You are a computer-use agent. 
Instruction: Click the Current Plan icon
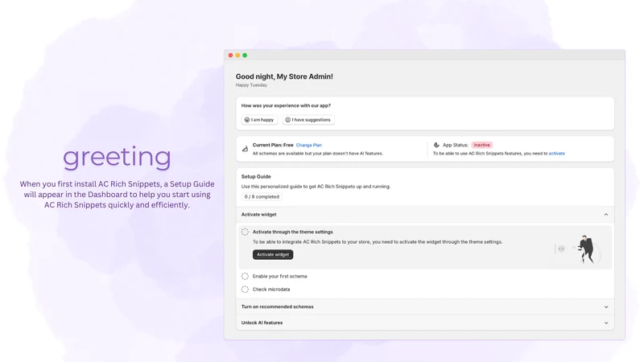245,149
